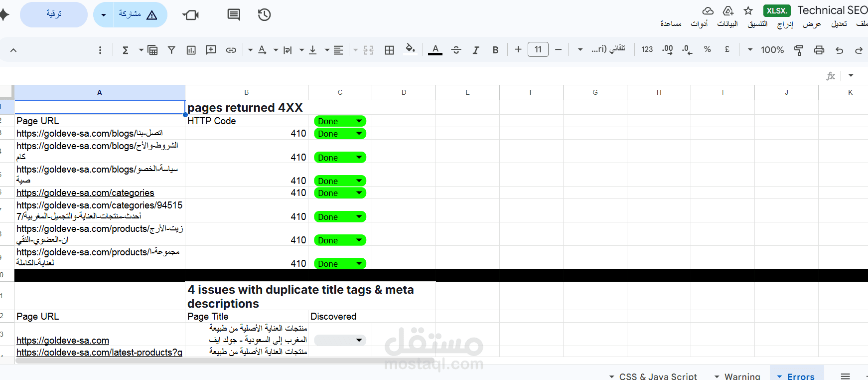Open the font family dropdown

coord(601,49)
